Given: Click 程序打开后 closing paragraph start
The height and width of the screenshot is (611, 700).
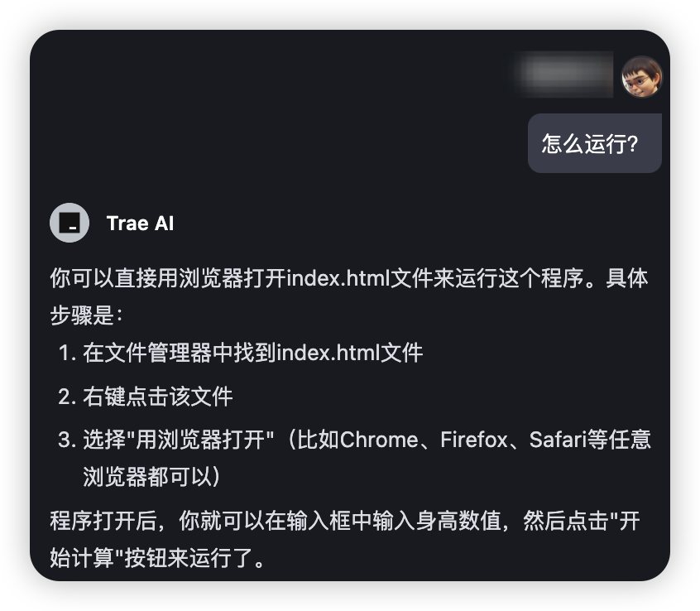Looking at the screenshot, I should (103, 521).
